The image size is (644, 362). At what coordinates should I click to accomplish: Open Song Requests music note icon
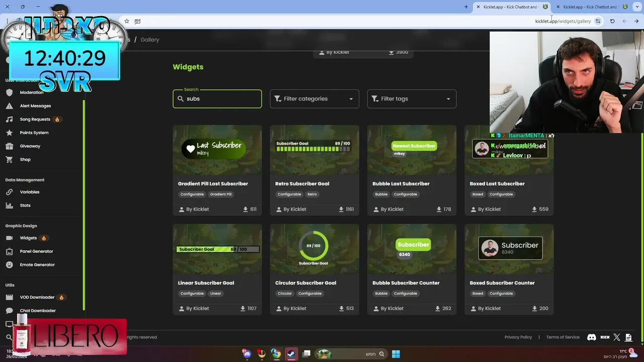point(9,119)
